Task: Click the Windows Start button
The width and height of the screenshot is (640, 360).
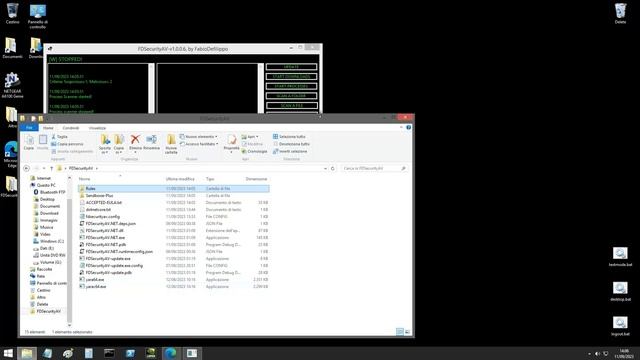Action: tap(8, 353)
